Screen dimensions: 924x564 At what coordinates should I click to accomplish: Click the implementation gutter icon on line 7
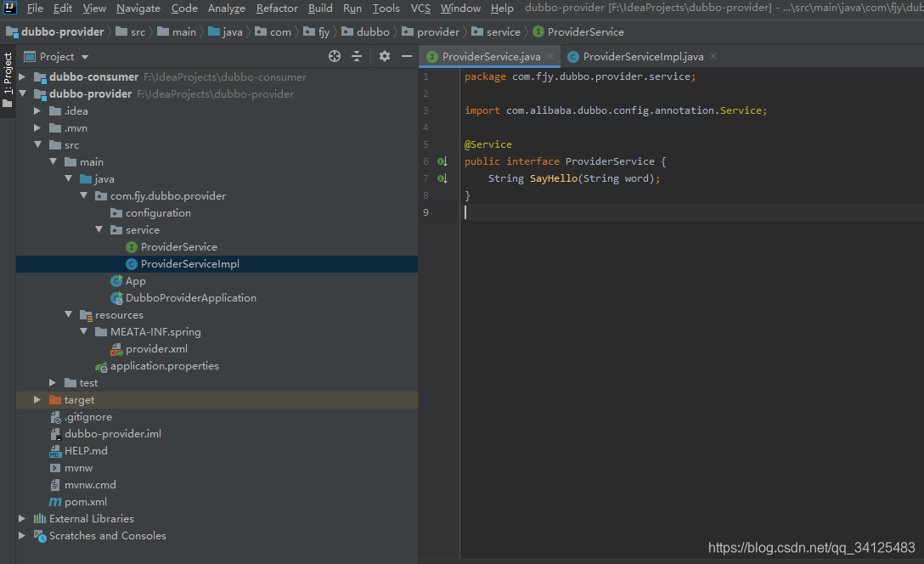click(442, 178)
